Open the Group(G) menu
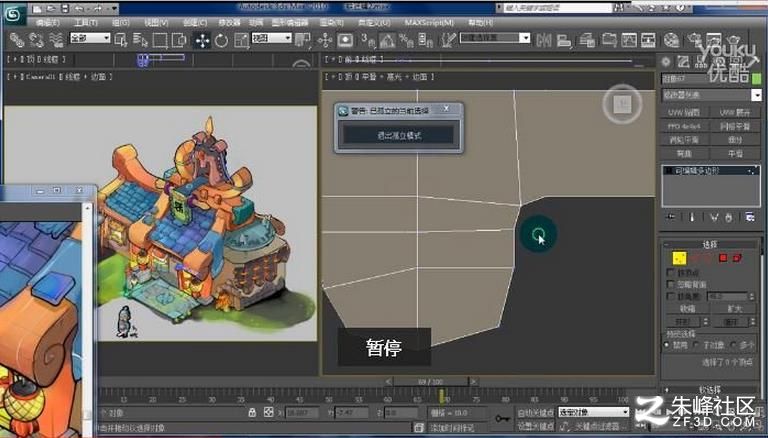768x438 pixels. (120, 23)
